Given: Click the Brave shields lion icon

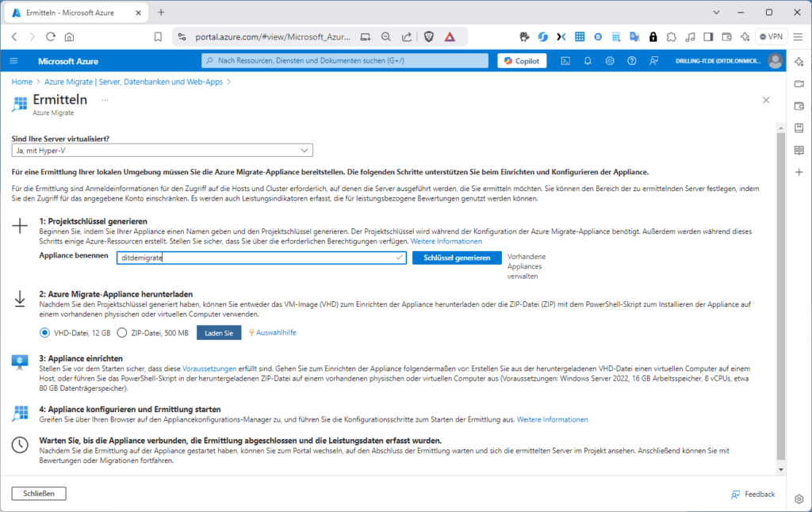Looking at the screenshot, I should point(429,36).
